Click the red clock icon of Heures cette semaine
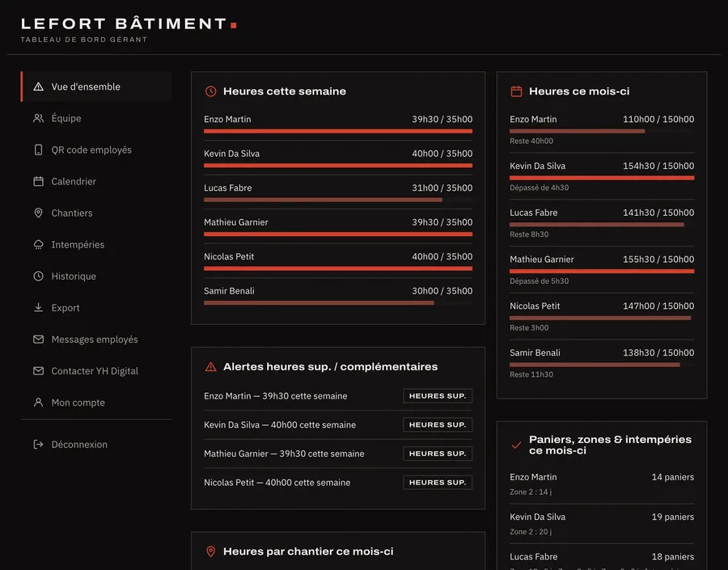 click(x=211, y=91)
